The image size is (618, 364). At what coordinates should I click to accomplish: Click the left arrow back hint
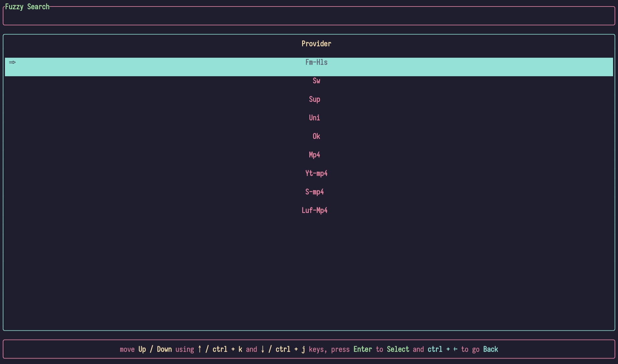pos(455,349)
